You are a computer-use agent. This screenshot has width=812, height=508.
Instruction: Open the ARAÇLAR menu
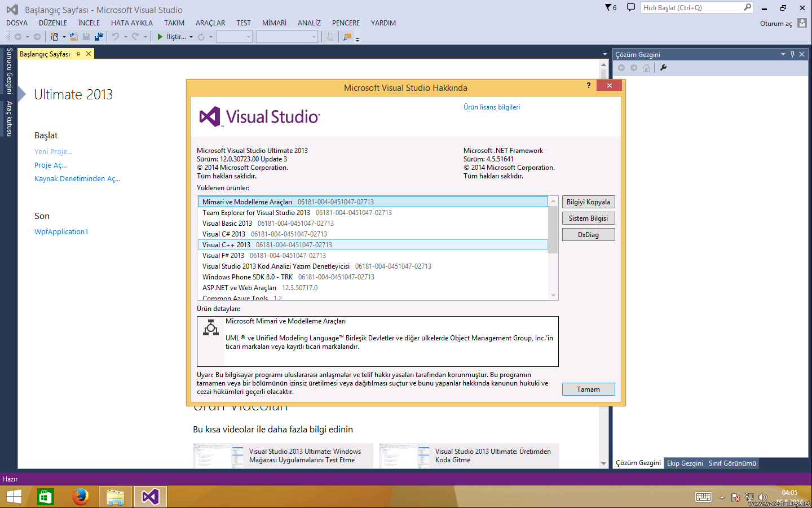[x=210, y=23]
